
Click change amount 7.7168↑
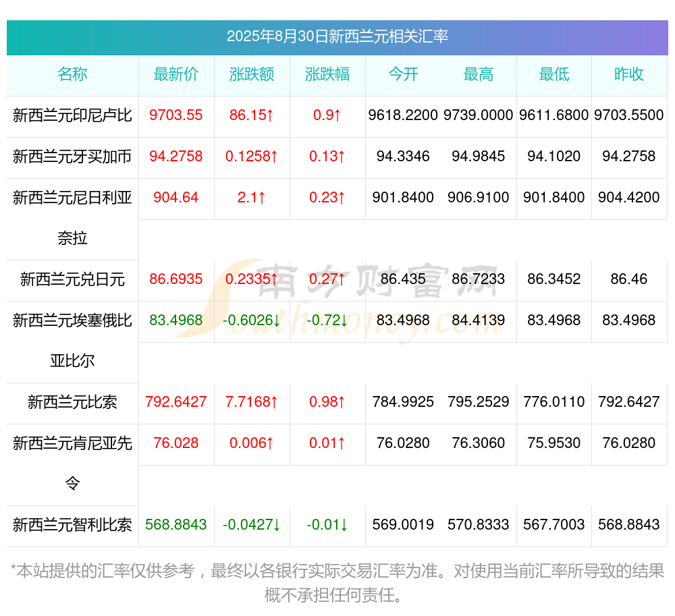[x=251, y=401]
